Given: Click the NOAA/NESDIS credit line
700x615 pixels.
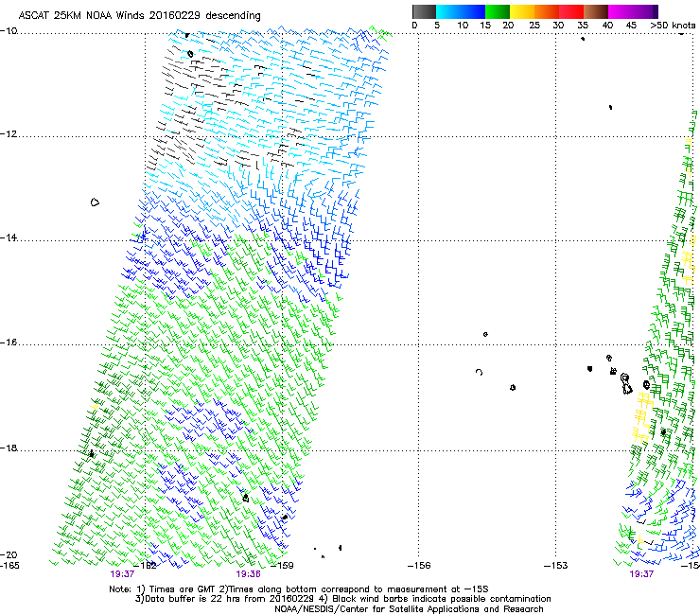Looking at the screenshot, I should (x=409, y=609).
